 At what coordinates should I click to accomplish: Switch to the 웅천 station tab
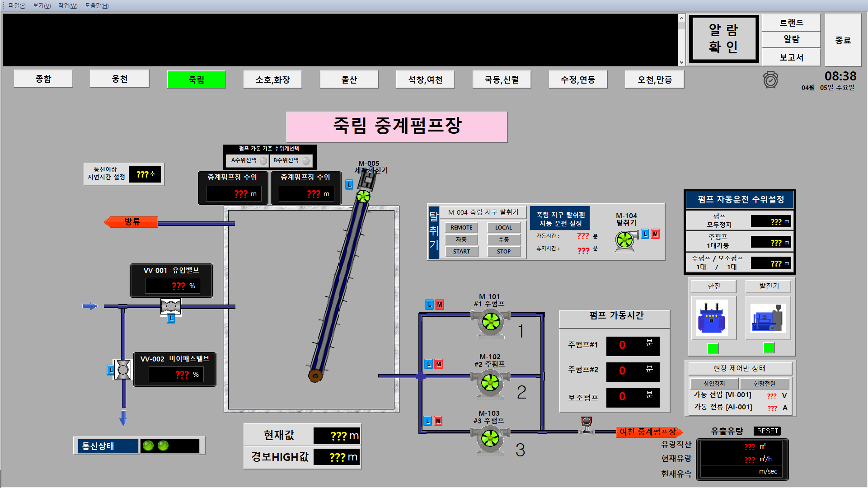click(x=120, y=79)
